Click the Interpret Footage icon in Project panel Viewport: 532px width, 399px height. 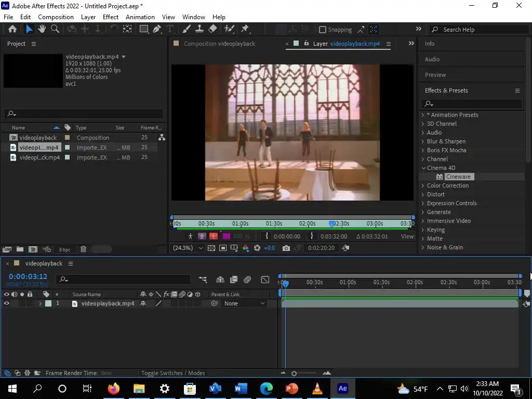coord(7,249)
